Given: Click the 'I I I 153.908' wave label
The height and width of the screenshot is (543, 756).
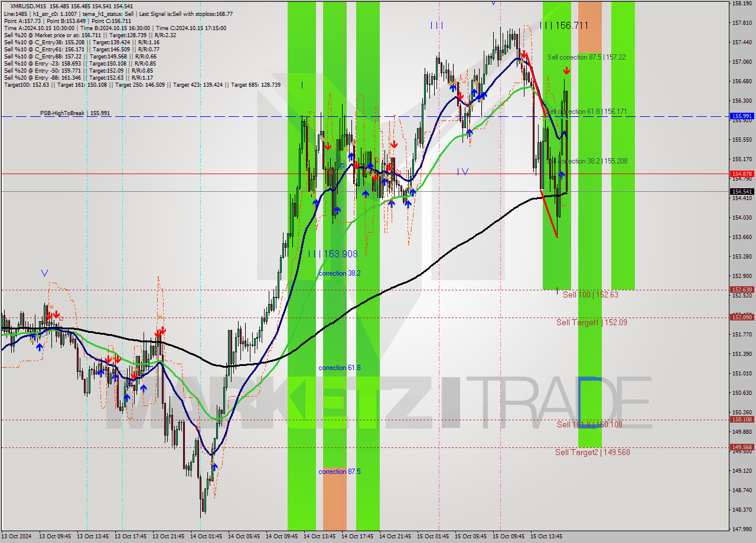Looking at the screenshot, I should [333, 254].
